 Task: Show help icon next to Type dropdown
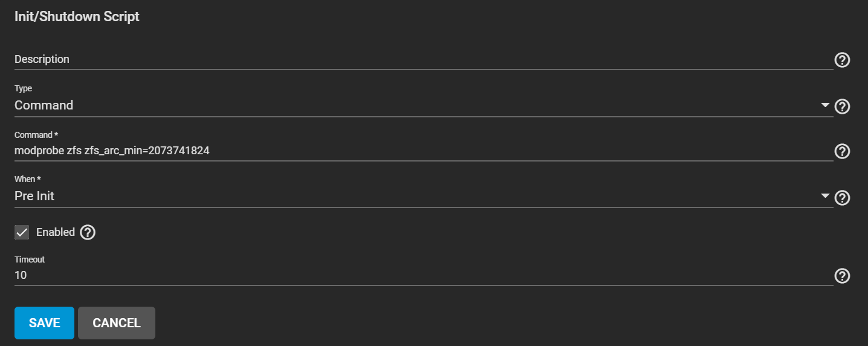click(x=842, y=106)
